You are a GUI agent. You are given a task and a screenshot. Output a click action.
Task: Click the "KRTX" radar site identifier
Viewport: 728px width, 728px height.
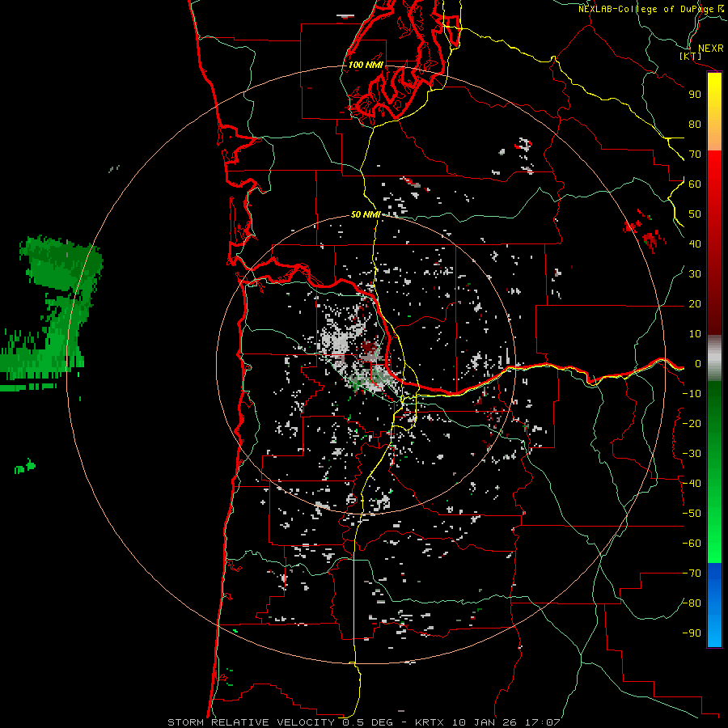pos(429,722)
